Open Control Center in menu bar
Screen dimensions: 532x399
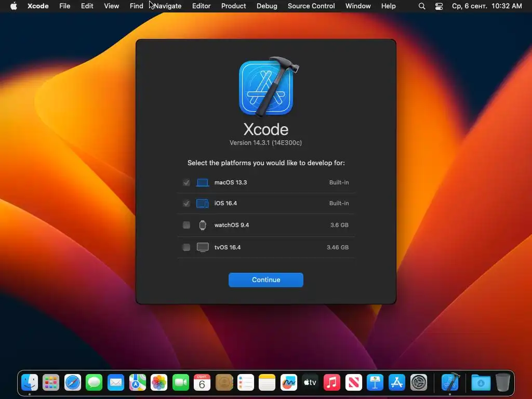click(439, 6)
